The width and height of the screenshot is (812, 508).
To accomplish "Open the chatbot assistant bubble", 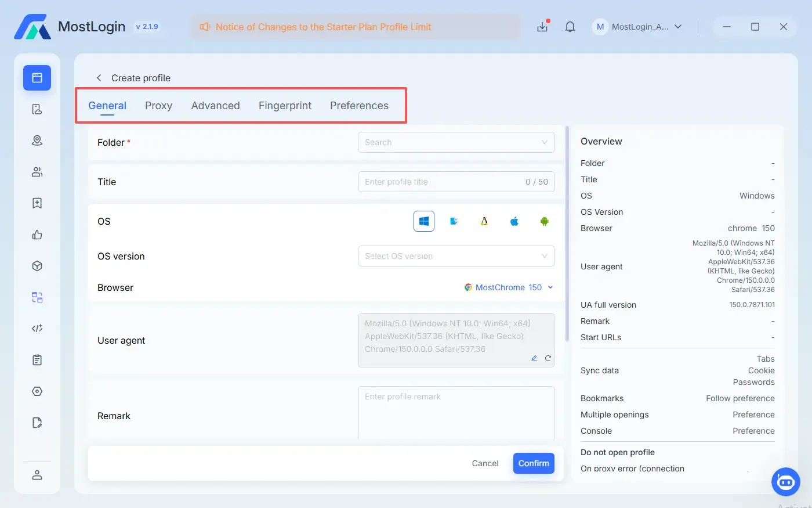I will pyautogui.click(x=786, y=481).
